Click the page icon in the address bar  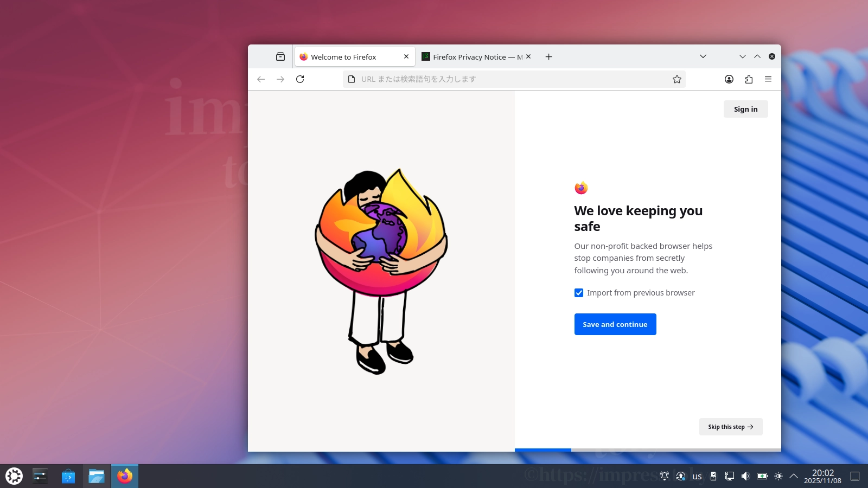[352, 79]
